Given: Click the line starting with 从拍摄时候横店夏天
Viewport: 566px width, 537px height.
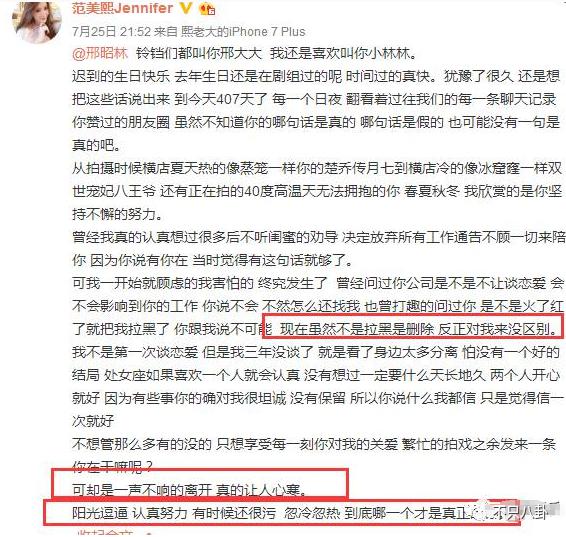Looking at the screenshot, I should [317, 169].
